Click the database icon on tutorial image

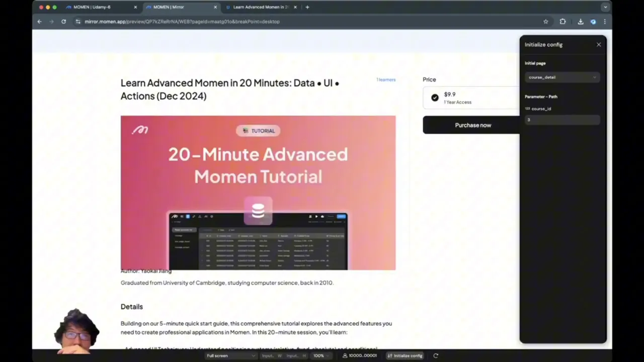coord(258,211)
